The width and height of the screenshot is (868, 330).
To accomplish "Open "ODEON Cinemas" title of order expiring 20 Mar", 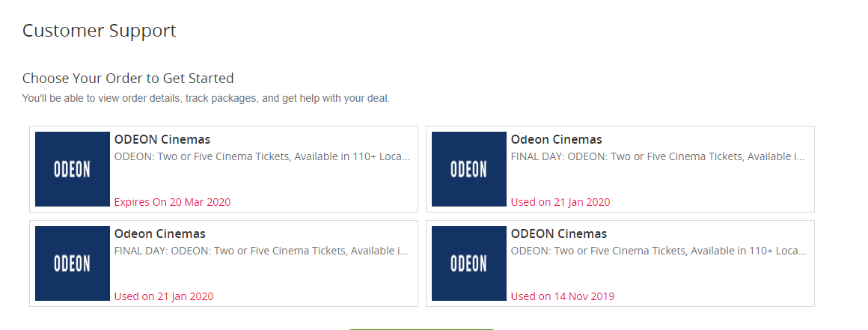I will pyautogui.click(x=162, y=139).
